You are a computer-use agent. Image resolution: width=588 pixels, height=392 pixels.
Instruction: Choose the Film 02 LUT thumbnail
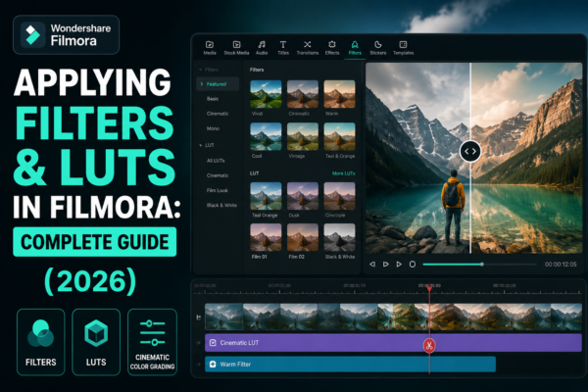pyautogui.click(x=303, y=237)
